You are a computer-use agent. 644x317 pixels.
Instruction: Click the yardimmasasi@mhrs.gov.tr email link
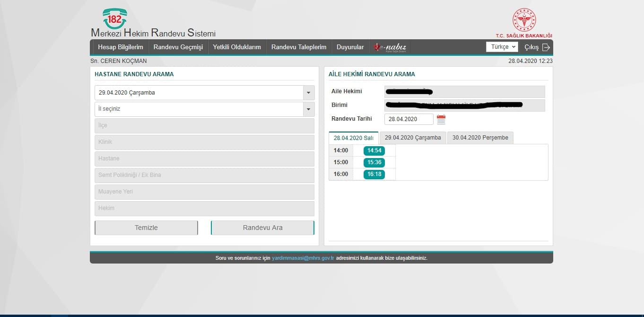[x=303, y=258]
